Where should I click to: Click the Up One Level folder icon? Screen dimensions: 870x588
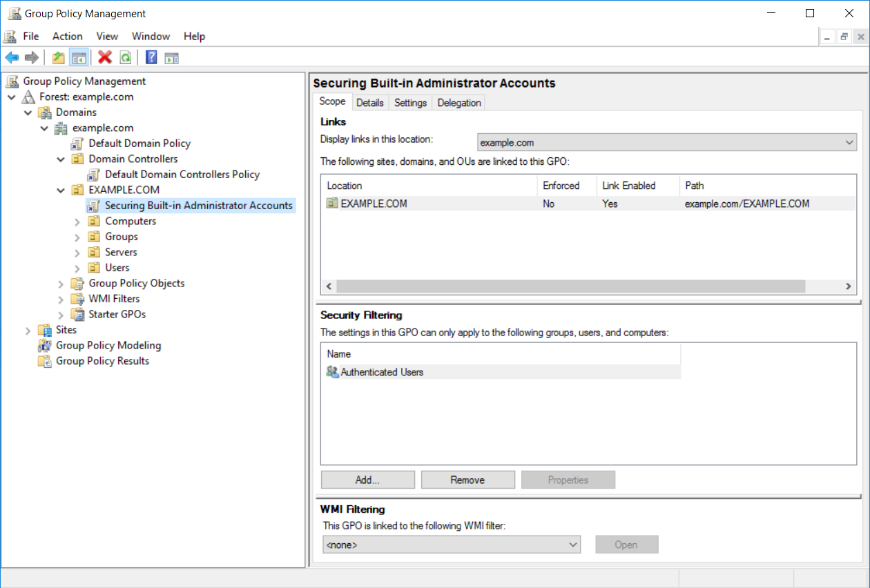59,57
